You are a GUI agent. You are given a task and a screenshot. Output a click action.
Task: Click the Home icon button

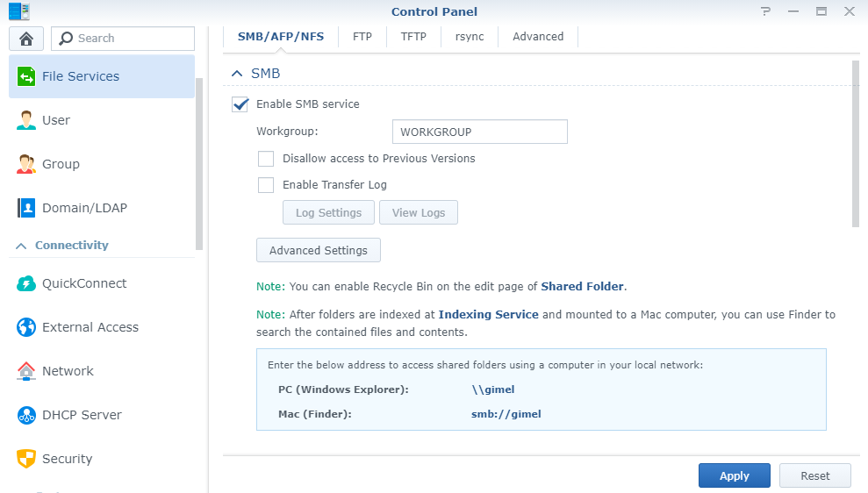(26, 39)
